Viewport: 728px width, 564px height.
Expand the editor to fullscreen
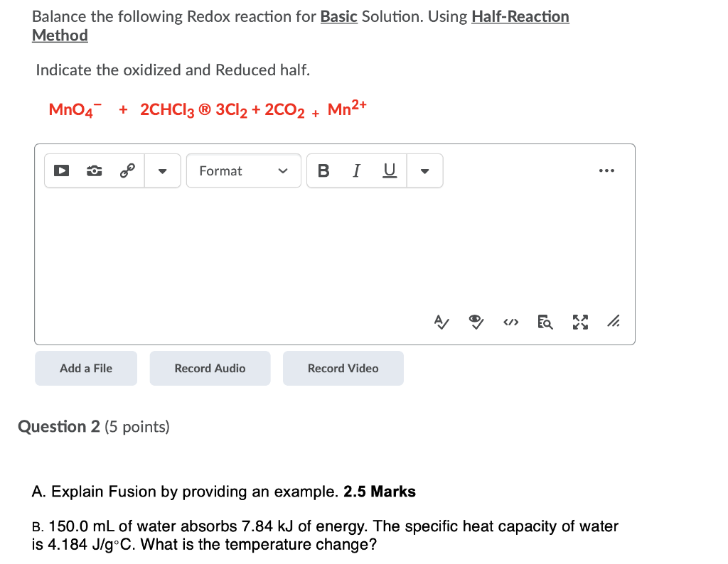click(579, 322)
